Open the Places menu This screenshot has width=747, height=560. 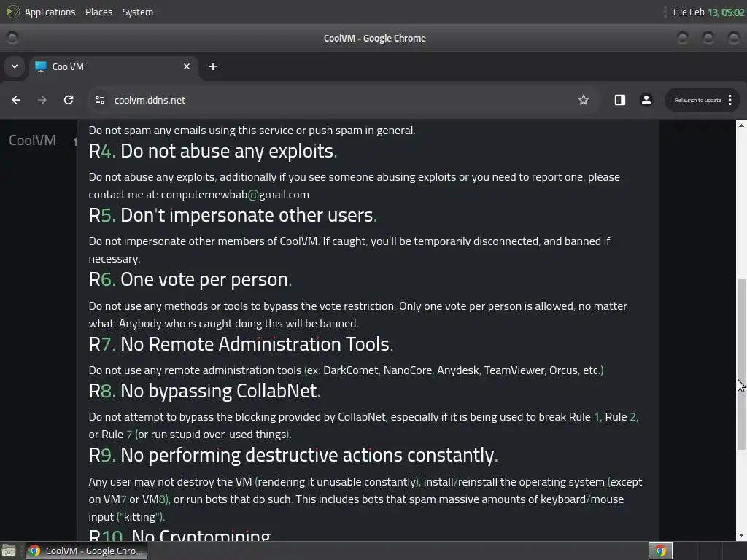(98, 12)
